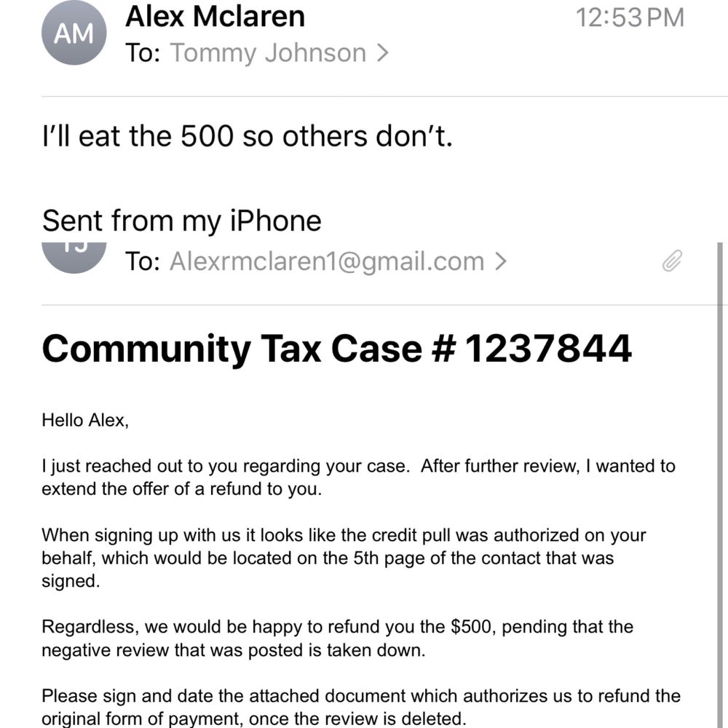Tap the 'I'll eat the 500' message text
The width and height of the screenshot is (728, 728).
tap(247, 137)
